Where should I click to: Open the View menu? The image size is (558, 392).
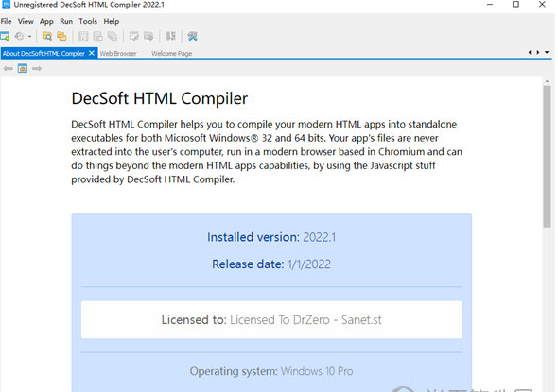pyautogui.click(x=26, y=21)
